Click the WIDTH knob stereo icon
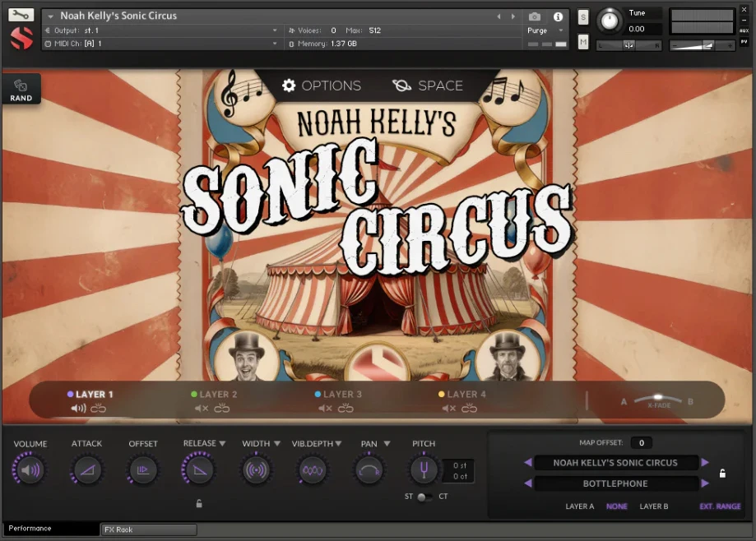756x541 pixels. (256, 469)
